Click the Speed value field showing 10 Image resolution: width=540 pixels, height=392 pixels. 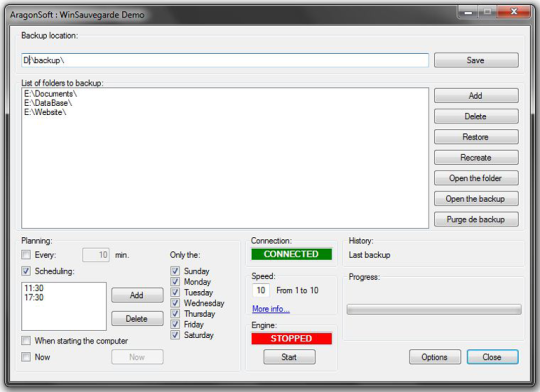(261, 290)
